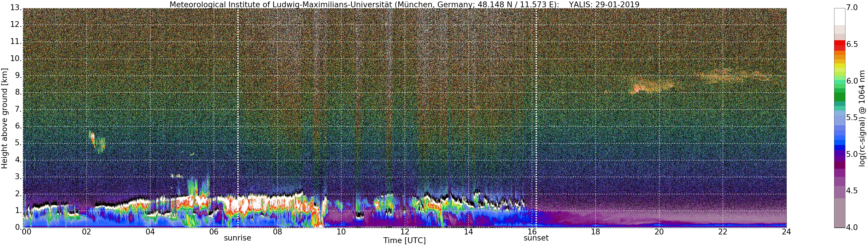Click the 13 km label on the height axis
868x246 pixels.
point(16,8)
